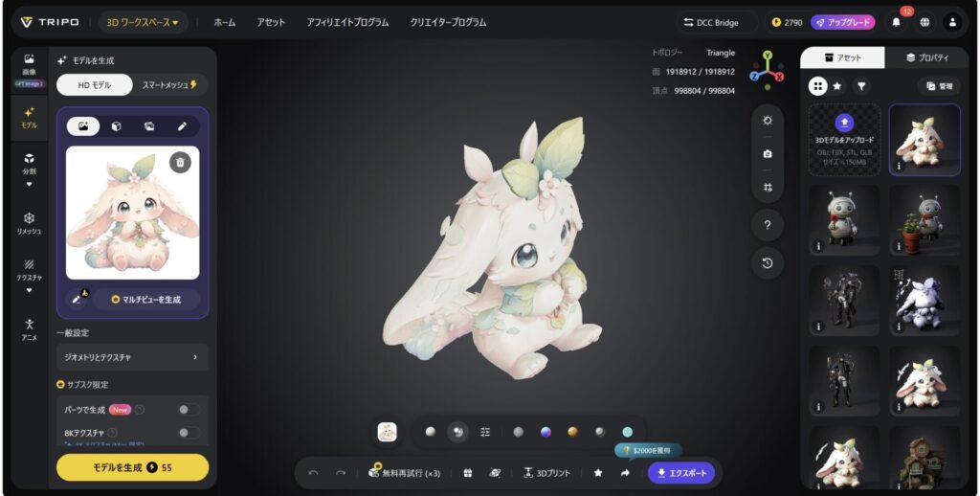Select the blue-purple gradient material sphere

tap(546, 432)
